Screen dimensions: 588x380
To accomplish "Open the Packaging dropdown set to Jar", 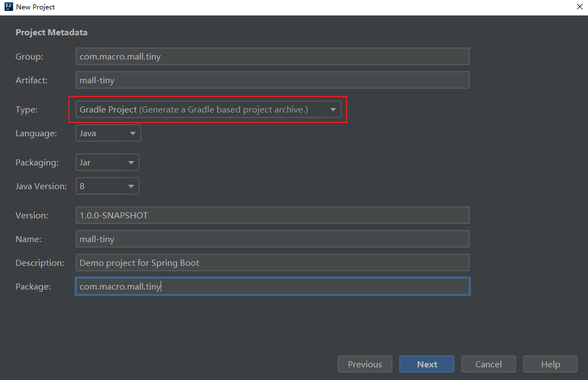I will point(107,163).
